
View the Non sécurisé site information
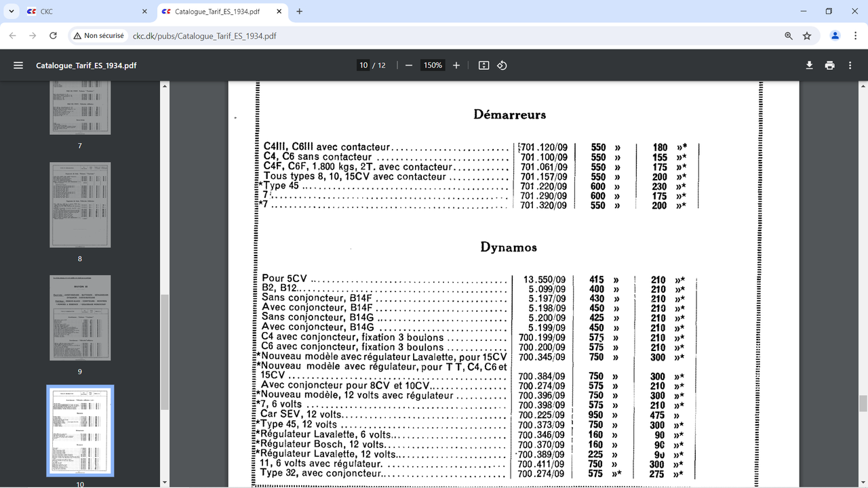tap(99, 36)
